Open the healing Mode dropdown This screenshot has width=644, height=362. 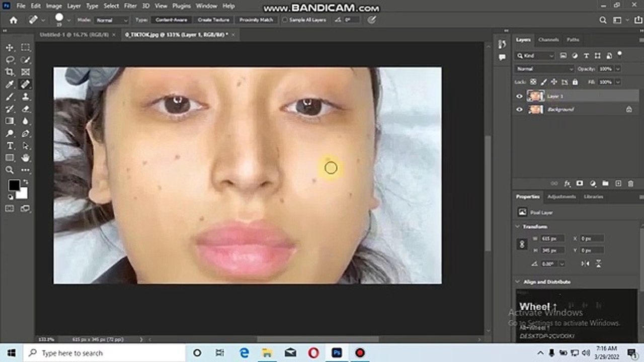point(112,20)
